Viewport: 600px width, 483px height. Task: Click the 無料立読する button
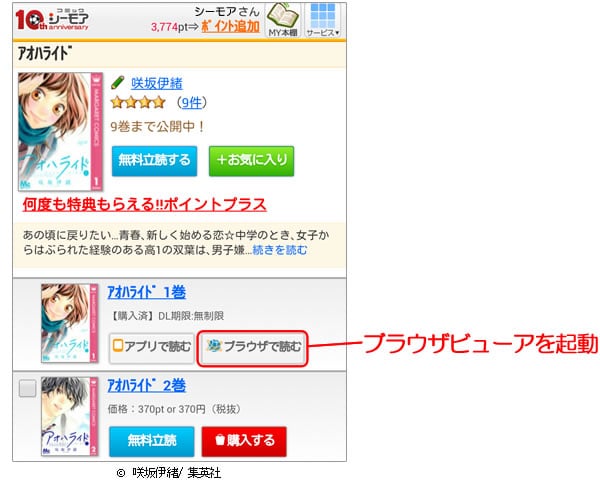coord(155,161)
